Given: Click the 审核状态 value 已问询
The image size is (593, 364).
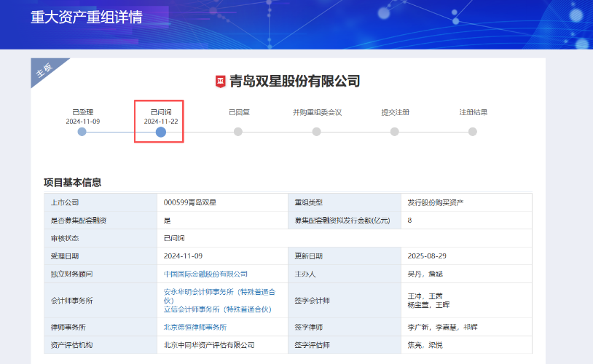Looking at the screenshot, I should pos(174,238).
